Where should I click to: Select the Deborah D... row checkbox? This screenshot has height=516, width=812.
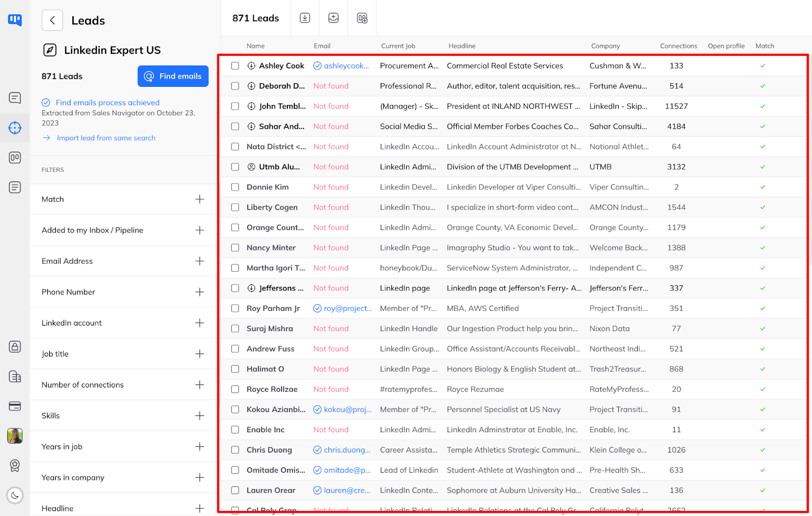pos(235,86)
